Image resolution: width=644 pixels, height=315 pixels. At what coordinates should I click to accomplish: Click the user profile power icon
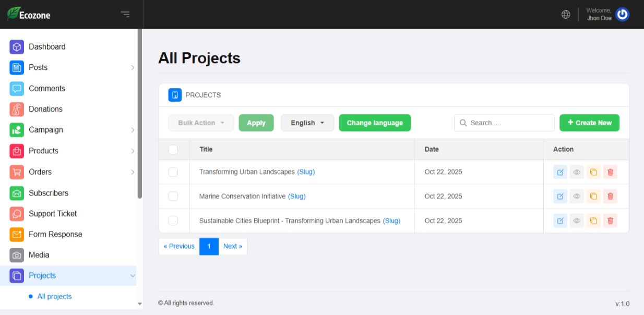[x=622, y=15]
